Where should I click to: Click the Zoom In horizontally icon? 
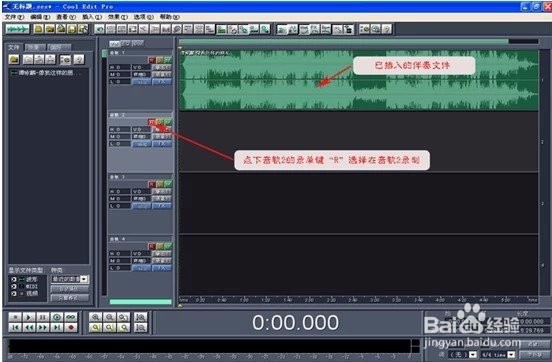(95, 317)
